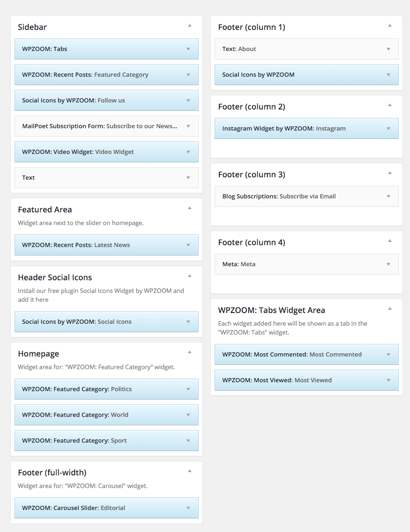This screenshot has height=532, width=410.
Task: Expand the Blog Subscriptions widget arrow
Action: (388, 197)
